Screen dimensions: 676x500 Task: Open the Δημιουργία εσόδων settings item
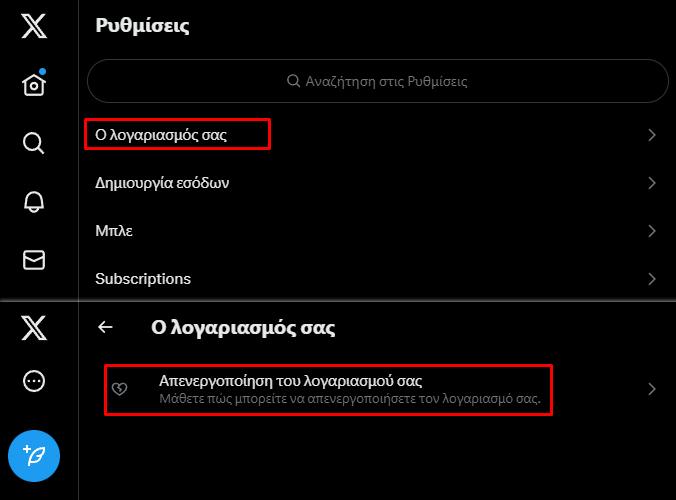[377, 183]
